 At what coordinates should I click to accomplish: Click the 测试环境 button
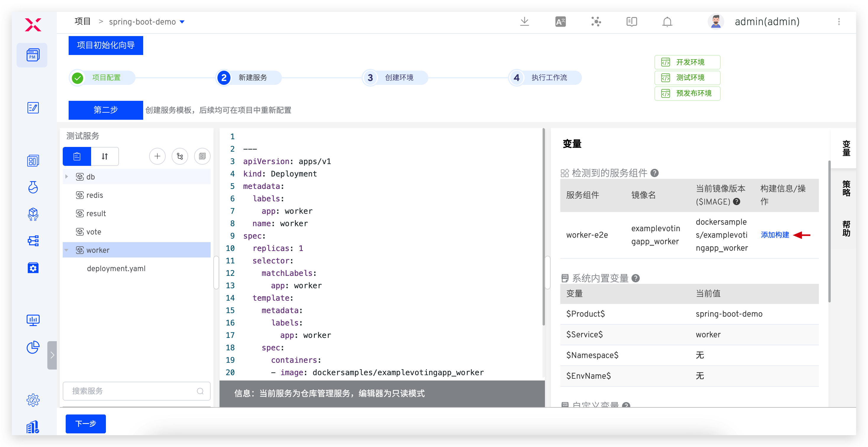(x=687, y=78)
